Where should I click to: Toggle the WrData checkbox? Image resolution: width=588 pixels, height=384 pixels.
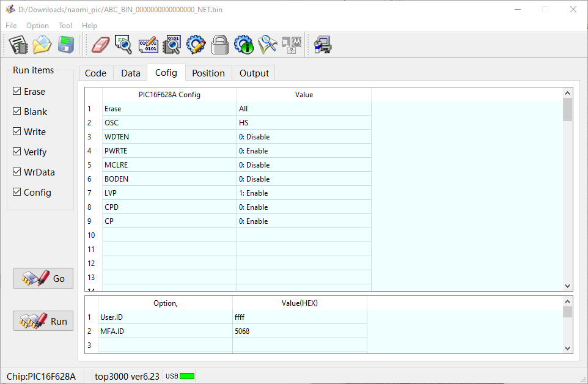pyautogui.click(x=17, y=172)
